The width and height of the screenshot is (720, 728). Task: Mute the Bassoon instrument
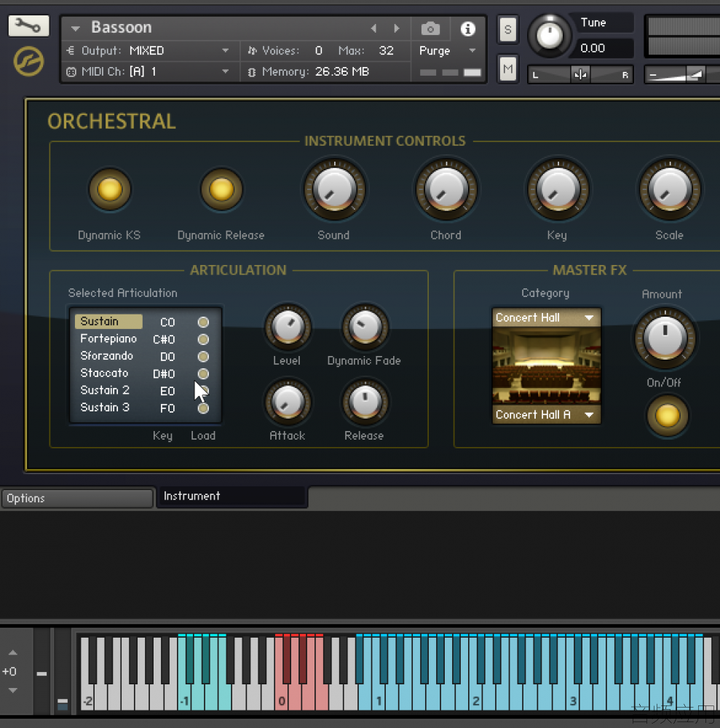[508, 70]
